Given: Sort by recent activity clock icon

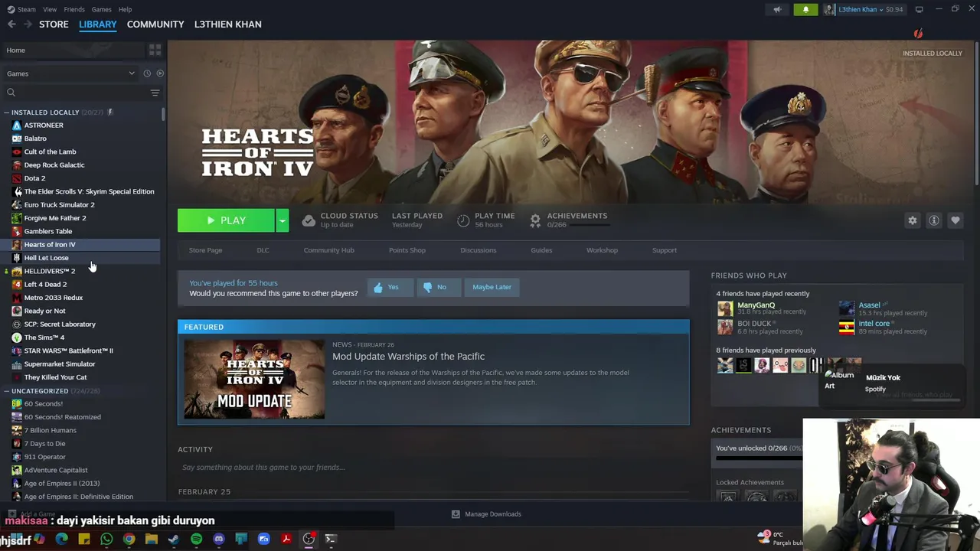Looking at the screenshot, I should (147, 73).
